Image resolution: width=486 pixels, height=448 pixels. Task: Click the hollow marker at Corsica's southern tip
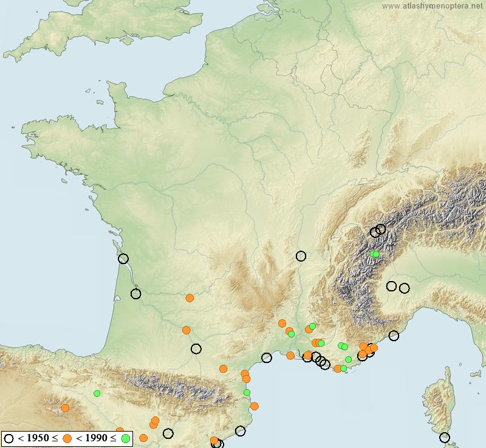(445, 438)
